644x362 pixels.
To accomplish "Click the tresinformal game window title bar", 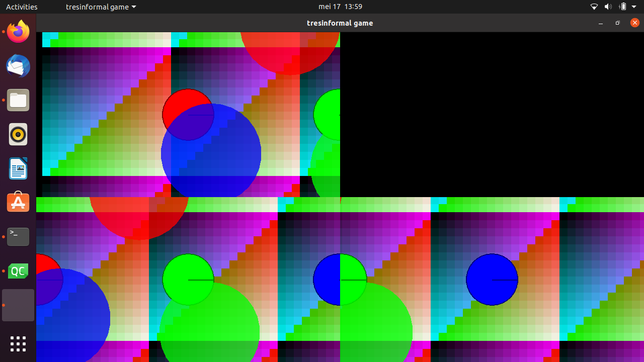I will coord(340,23).
